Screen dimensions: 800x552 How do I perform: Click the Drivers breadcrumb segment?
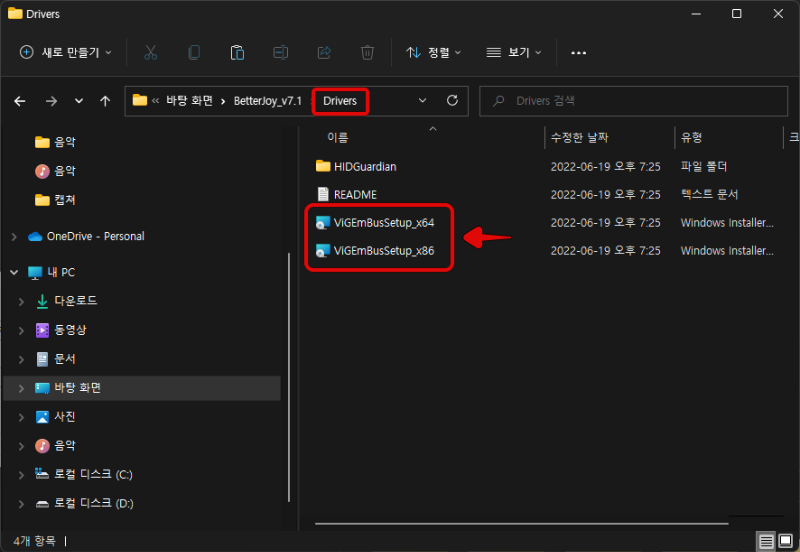(x=340, y=101)
